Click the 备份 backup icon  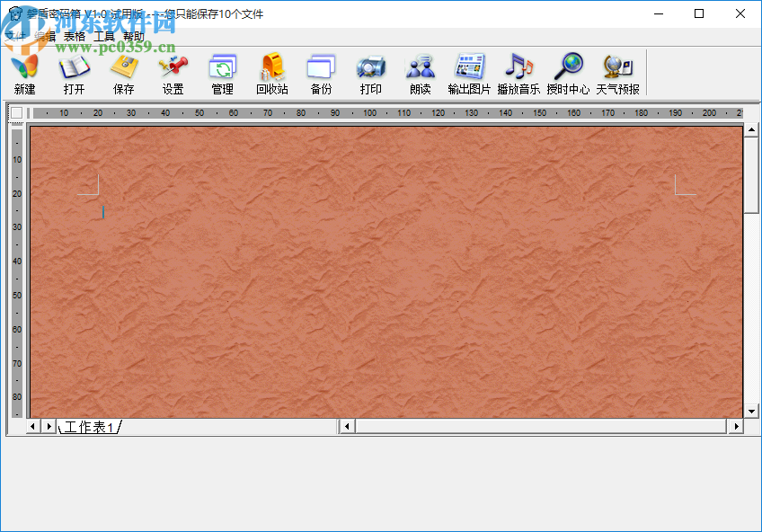[321, 74]
